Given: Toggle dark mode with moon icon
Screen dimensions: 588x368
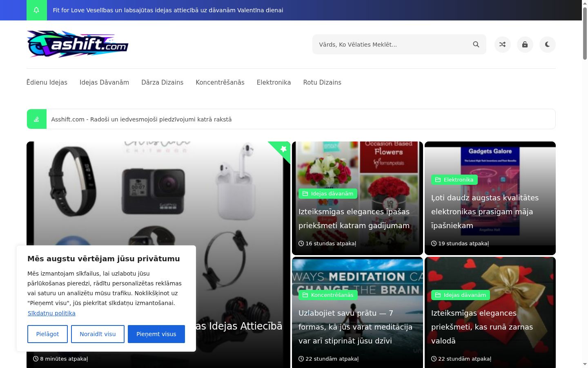Looking at the screenshot, I should click(x=548, y=45).
